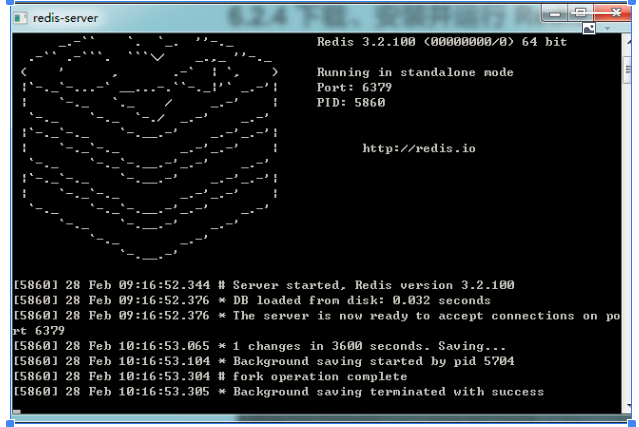Screen dimensions: 639x427
Task: Click the redis-server title text
Action: [65, 18]
